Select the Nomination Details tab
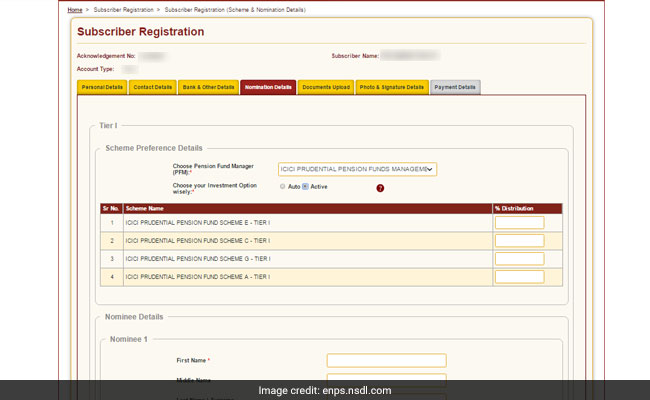This screenshot has height=400, width=650. point(268,87)
